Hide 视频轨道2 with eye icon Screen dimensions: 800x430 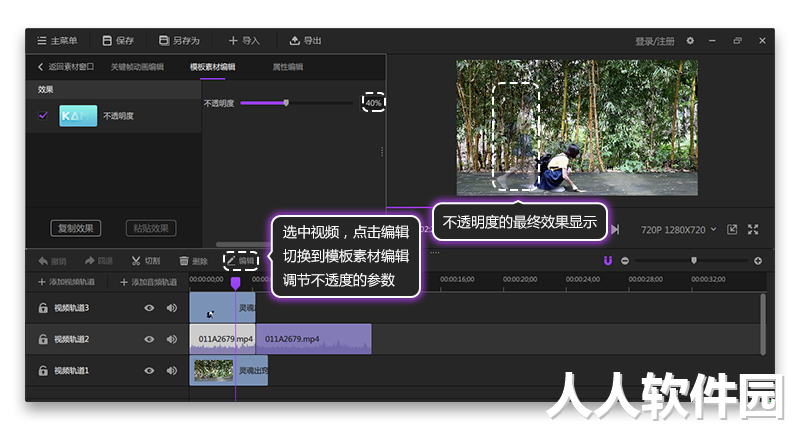pos(149,339)
